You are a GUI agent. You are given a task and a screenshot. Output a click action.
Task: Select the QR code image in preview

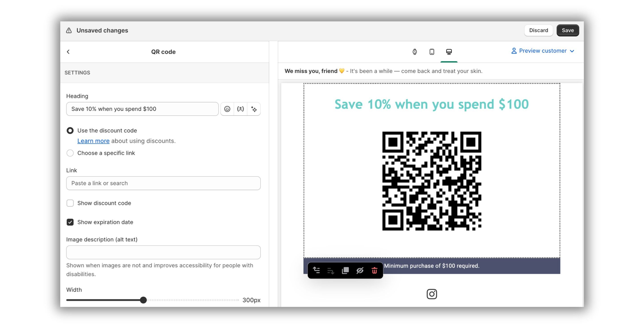point(432,181)
